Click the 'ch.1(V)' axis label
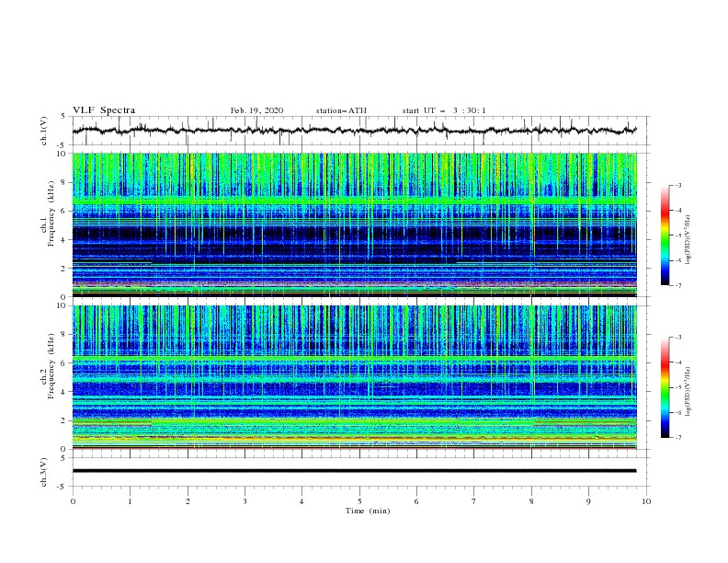The width and height of the screenshot is (728, 563). (x=43, y=131)
